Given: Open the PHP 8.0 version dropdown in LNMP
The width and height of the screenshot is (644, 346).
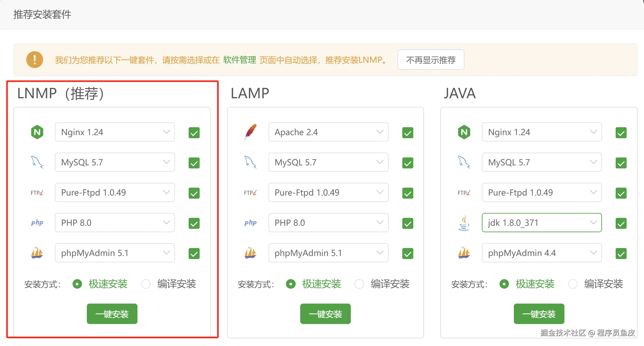Looking at the screenshot, I should (x=115, y=223).
